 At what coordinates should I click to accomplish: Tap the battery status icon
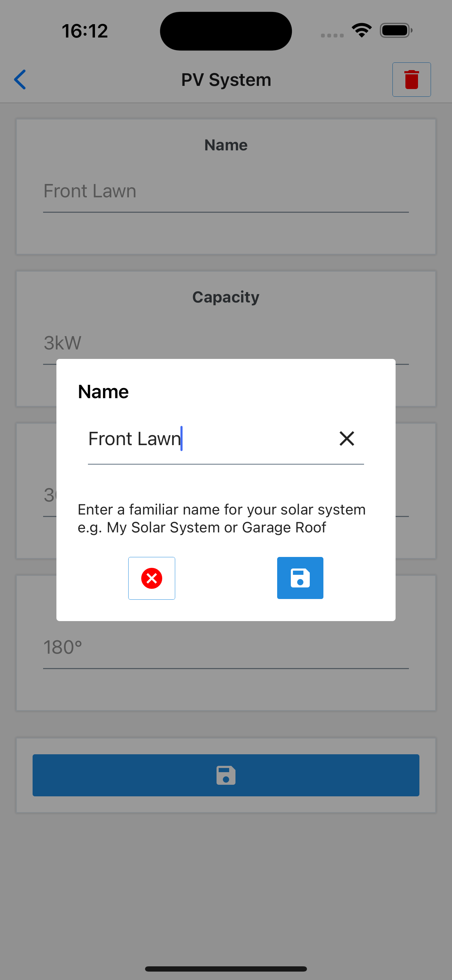coord(396,30)
